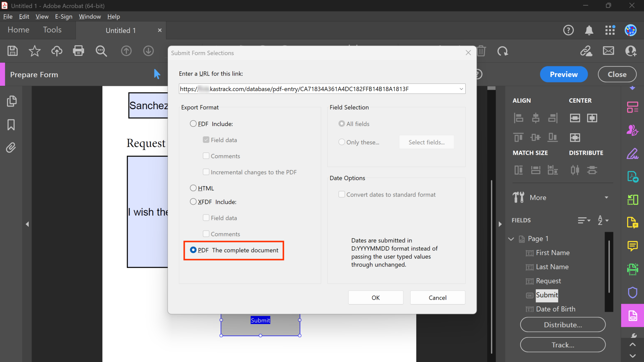Click the Save file icon
Screen dimensions: 644x362
tap(13, 51)
